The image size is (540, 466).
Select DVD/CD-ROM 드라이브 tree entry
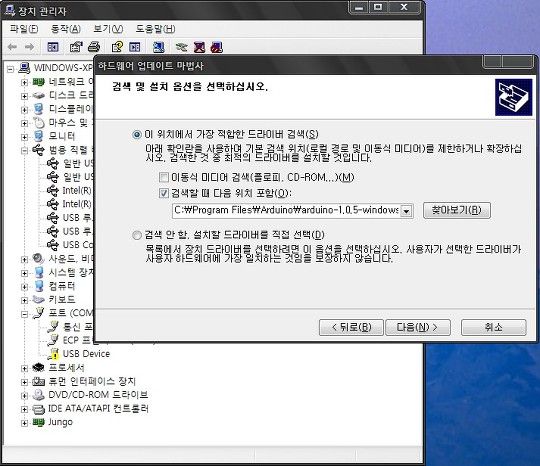[98, 395]
